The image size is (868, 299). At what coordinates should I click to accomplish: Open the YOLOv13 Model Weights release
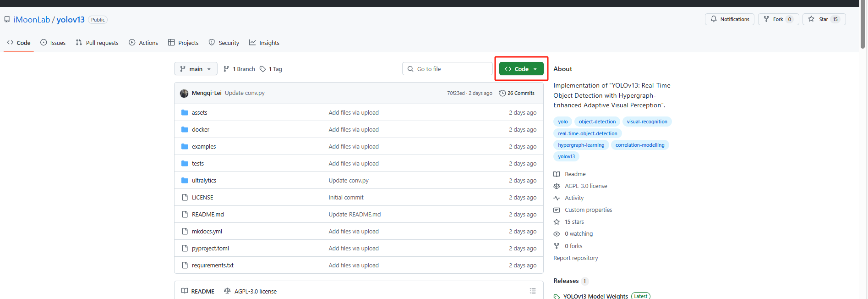pos(595,296)
